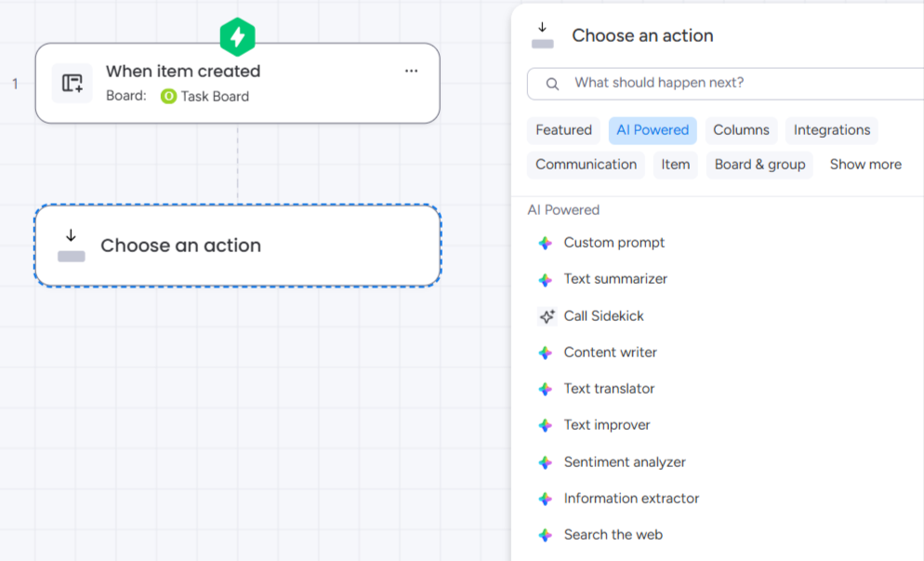Choose the Text summarizer action
This screenshot has width=924, height=561.
[x=614, y=279]
